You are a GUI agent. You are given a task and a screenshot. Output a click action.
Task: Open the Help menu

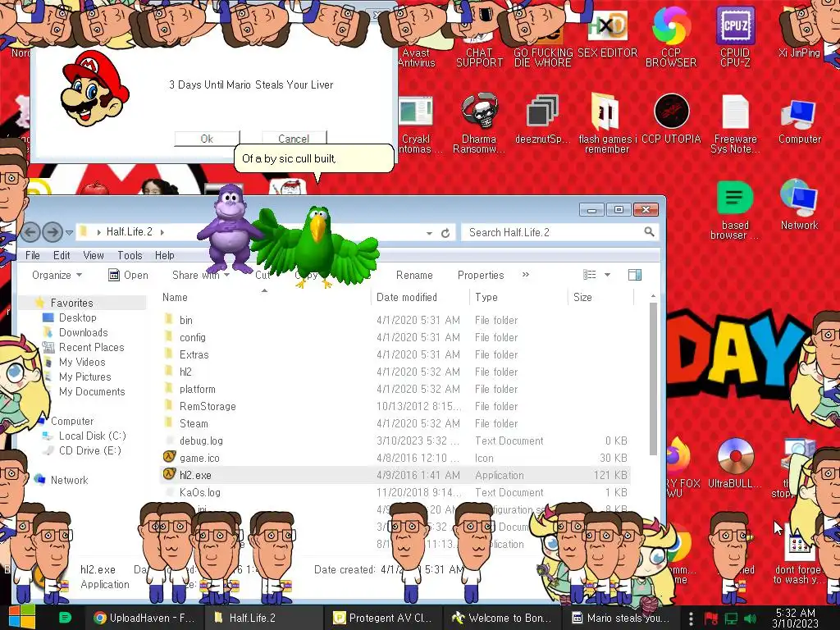click(164, 256)
